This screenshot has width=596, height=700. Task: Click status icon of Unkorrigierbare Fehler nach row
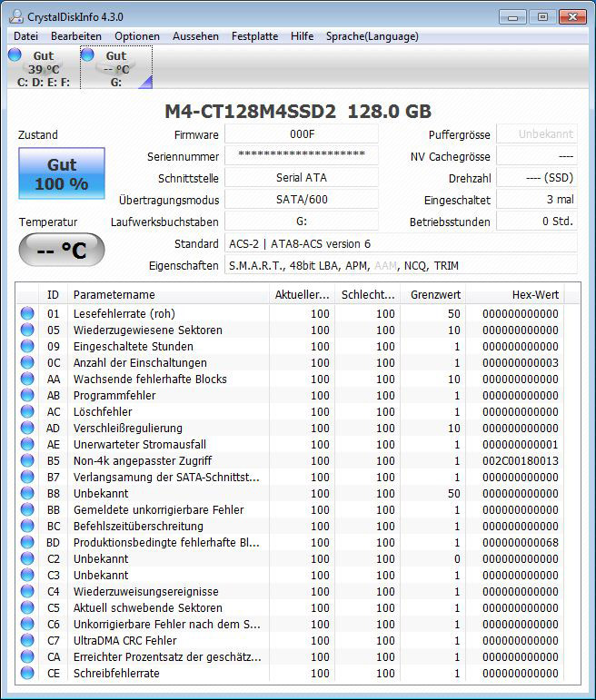click(27, 624)
